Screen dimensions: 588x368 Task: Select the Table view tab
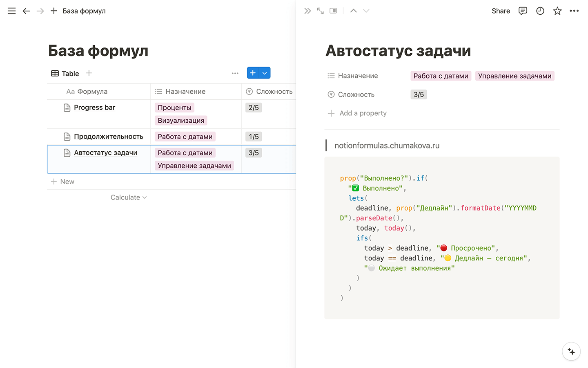coord(65,74)
